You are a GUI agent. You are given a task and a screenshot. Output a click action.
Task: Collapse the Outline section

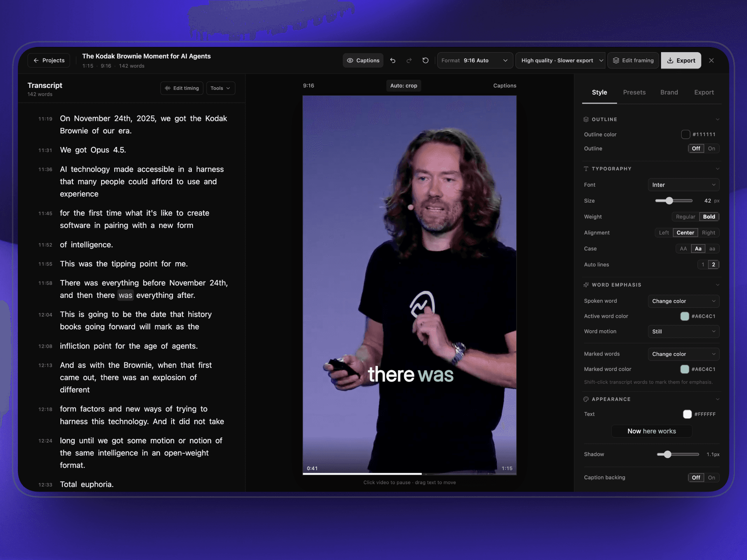[x=717, y=119]
